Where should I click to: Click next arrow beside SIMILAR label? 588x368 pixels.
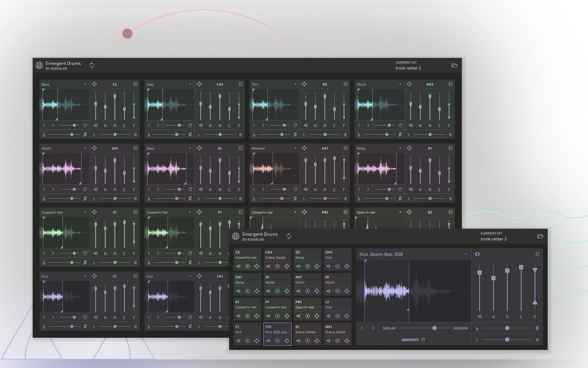pyautogui.click(x=373, y=328)
